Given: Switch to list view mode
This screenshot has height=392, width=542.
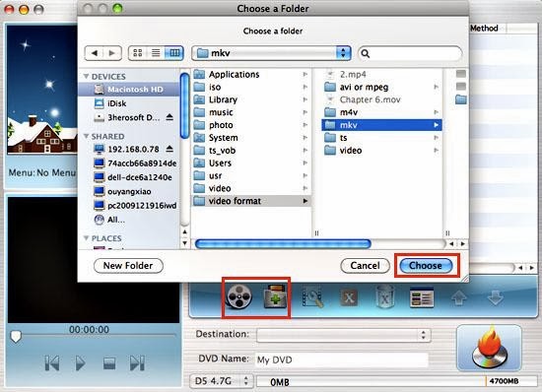Looking at the screenshot, I should (156, 53).
